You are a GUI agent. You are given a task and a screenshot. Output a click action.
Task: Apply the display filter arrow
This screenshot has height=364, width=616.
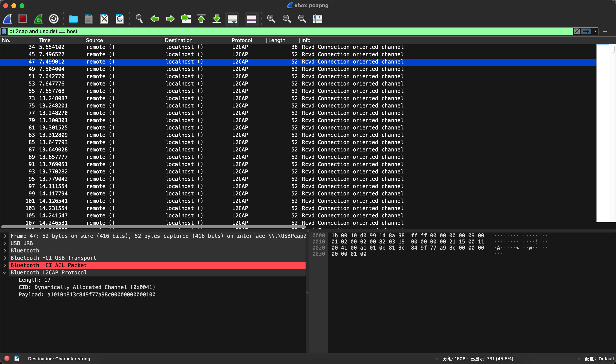click(x=586, y=31)
